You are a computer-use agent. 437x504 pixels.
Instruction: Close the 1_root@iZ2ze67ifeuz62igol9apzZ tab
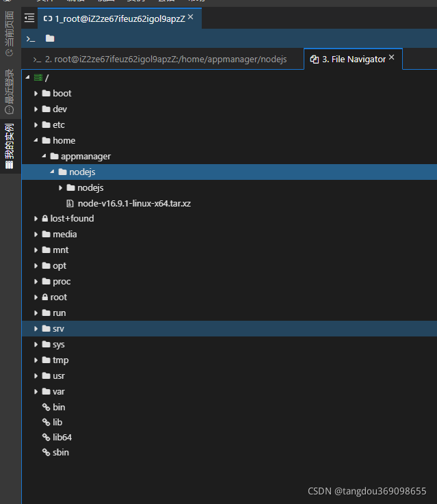(x=191, y=16)
